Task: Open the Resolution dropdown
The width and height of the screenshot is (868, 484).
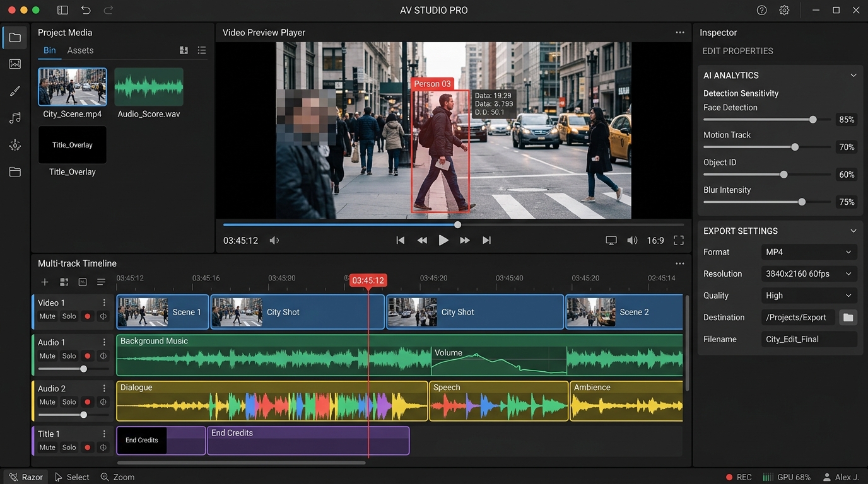Action: (x=809, y=274)
